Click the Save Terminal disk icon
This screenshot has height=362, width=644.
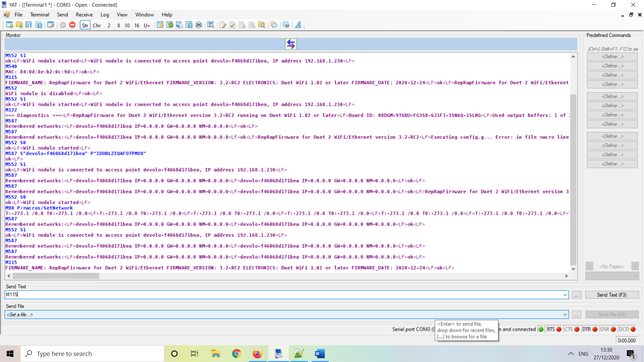click(x=29, y=25)
